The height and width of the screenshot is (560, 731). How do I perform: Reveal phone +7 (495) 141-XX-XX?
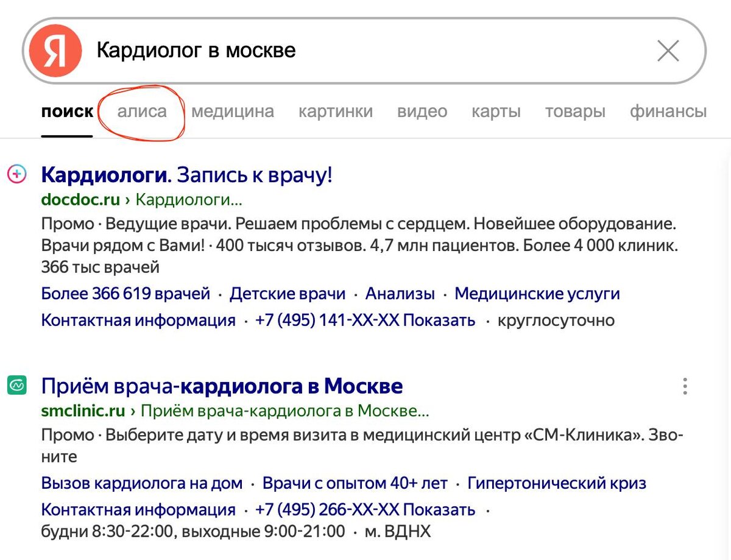(365, 321)
